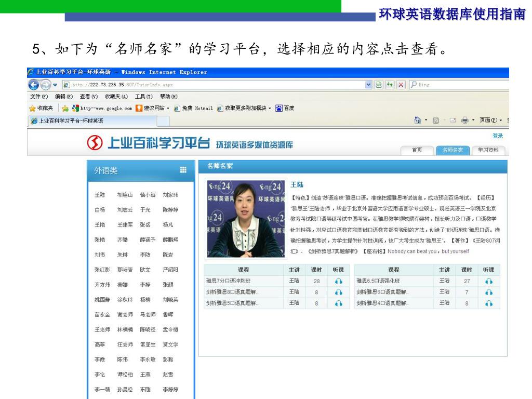Select teacher 刘家玮 in the list
This screenshot has height=399, width=532.
pyautogui.click(x=170, y=195)
